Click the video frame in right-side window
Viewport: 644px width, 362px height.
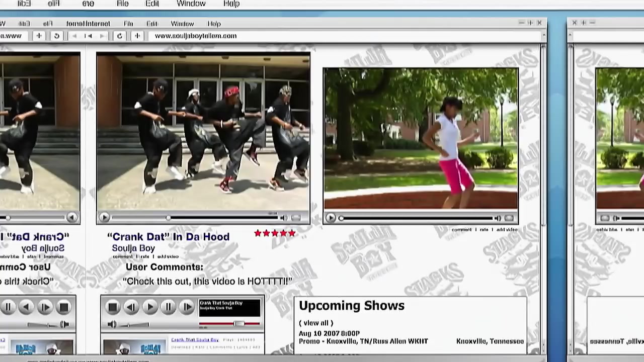click(620, 139)
